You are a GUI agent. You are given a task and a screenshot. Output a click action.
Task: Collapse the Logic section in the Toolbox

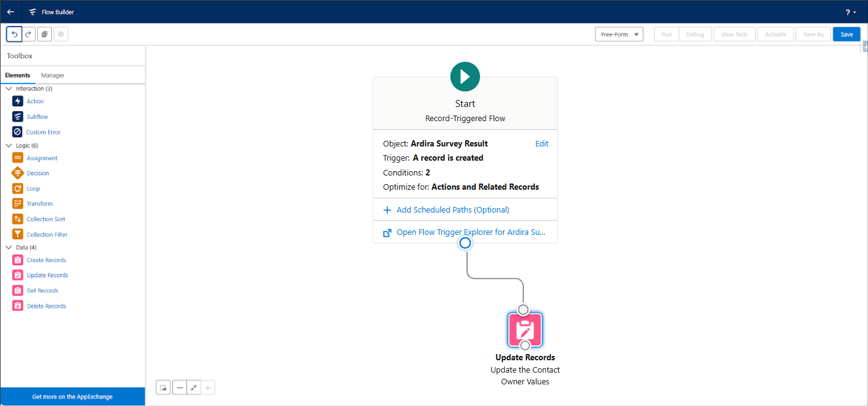point(7,145)
